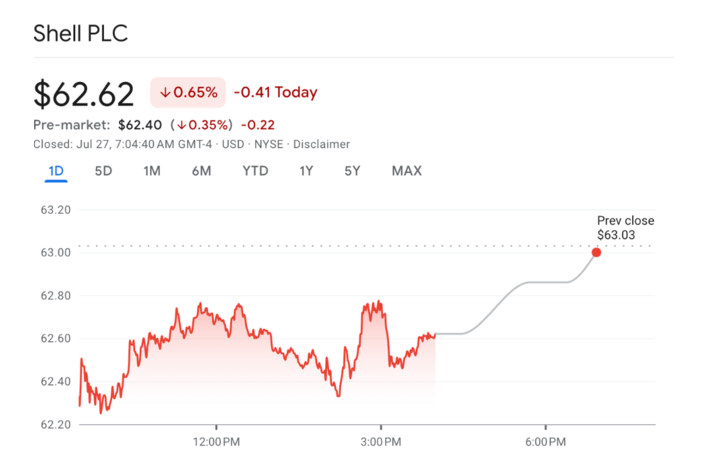Click the pre-market 0.35% down arrow

click(x=181, y=125)
